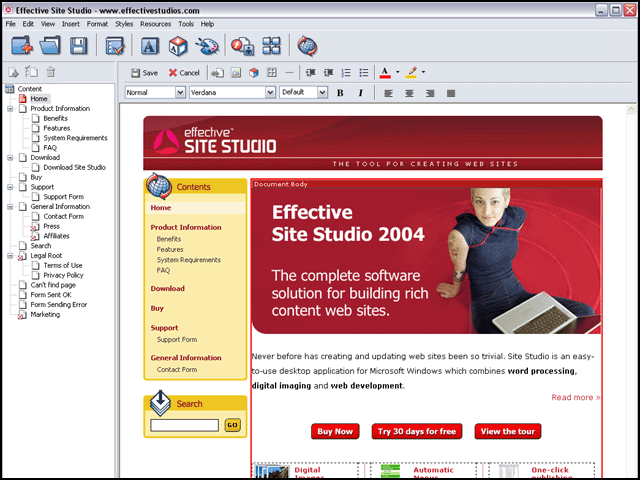Click the Cancel button in editor toolbar

(184, 73)
